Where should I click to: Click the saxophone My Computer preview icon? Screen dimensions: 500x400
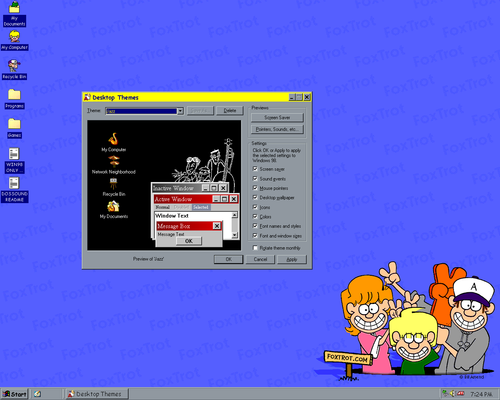114,139
